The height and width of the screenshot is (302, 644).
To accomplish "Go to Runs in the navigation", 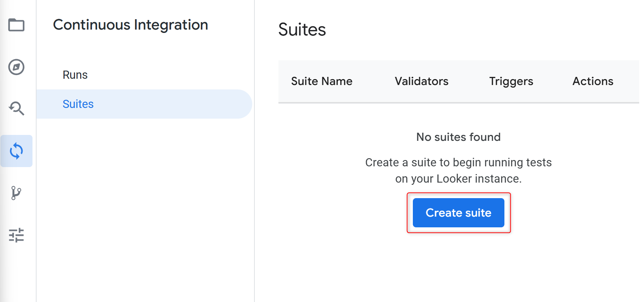I will click(x=75, y=75).
